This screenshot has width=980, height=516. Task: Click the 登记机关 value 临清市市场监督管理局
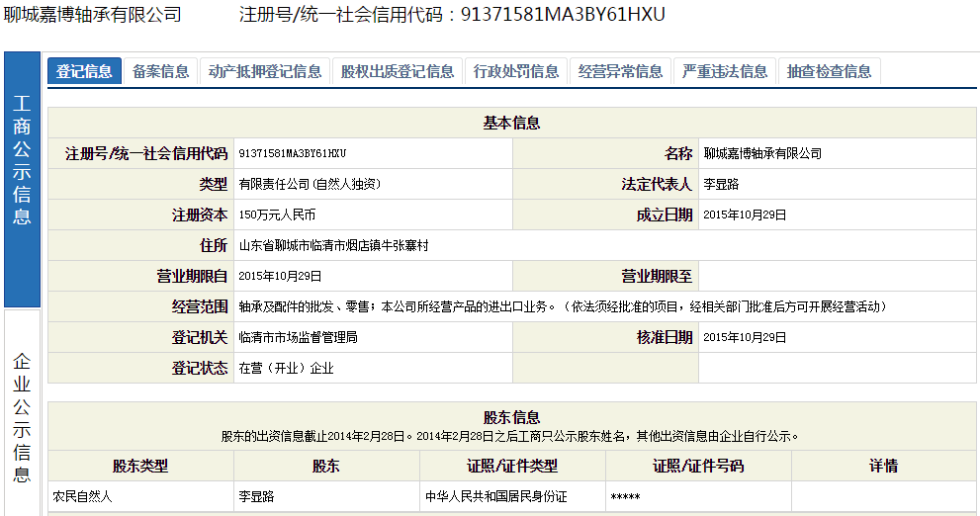point(298,338)
